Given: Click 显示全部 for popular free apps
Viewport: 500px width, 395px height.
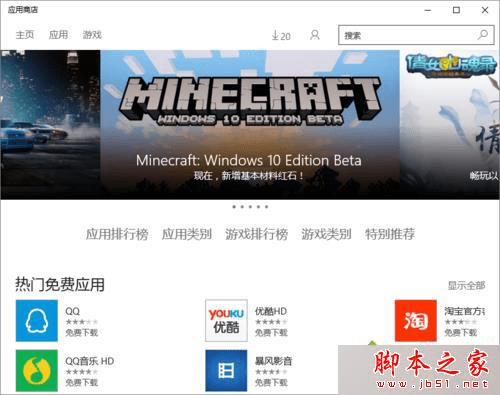Looking at the screenshot, I should click(466, 286).
